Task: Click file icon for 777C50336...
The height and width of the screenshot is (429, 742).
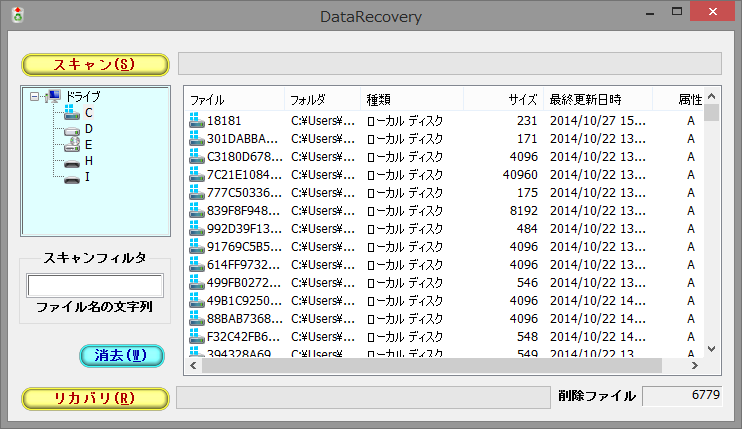Action: (x=196, y=192)
